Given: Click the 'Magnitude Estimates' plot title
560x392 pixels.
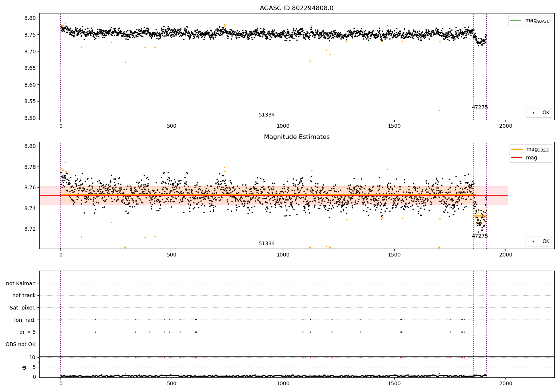Looking at the screenshot, I should pos(296,137).
